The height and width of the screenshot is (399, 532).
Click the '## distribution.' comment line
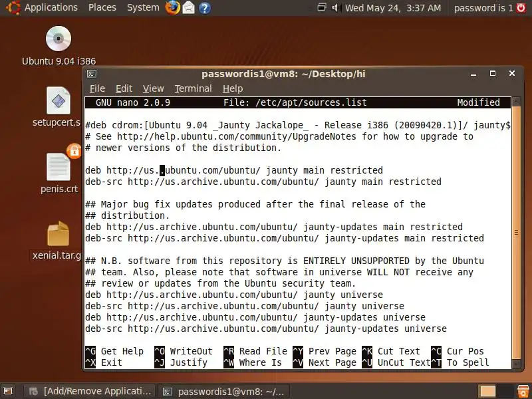point(127,215)
